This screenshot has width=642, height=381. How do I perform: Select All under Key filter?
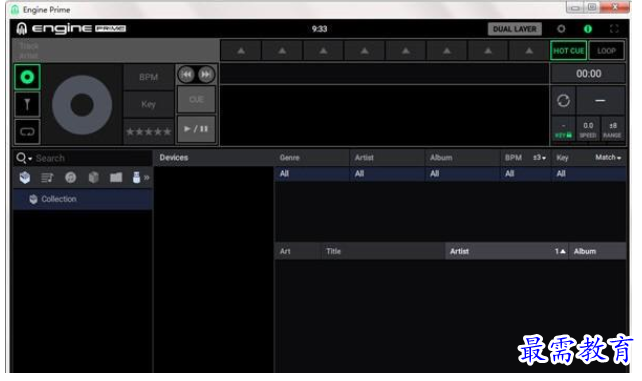[x=589, y=174]
